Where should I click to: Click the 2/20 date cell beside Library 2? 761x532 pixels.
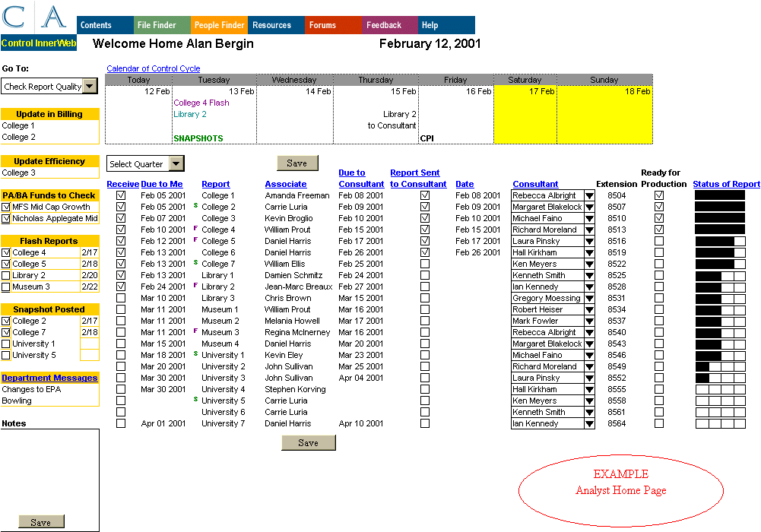pos(90,275)
